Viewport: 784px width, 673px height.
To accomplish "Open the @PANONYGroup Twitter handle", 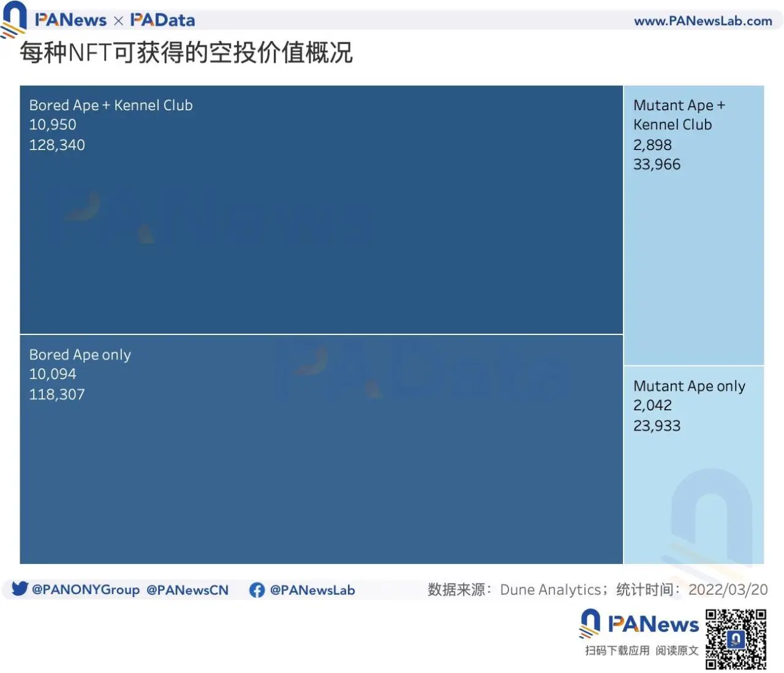I will (85, 590).
